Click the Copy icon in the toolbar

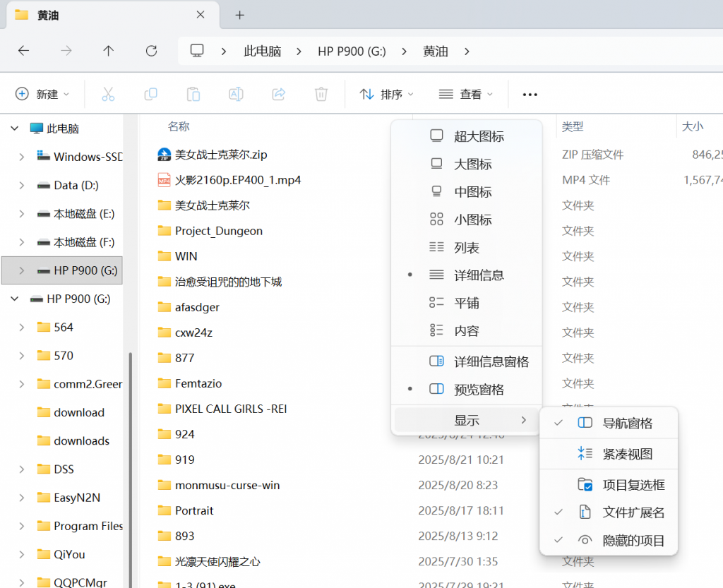[x=150, y=93]
